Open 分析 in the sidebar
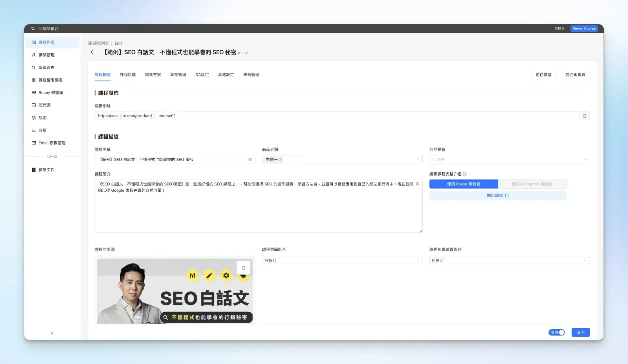The width and height of the screenshot is (628, 364). (43, 130)
